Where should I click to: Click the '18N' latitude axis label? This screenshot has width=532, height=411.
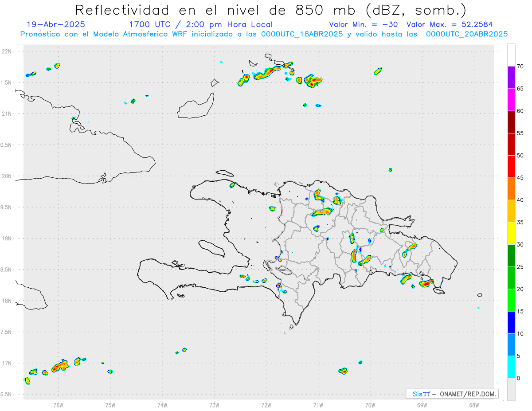click(x=8, y=301)
